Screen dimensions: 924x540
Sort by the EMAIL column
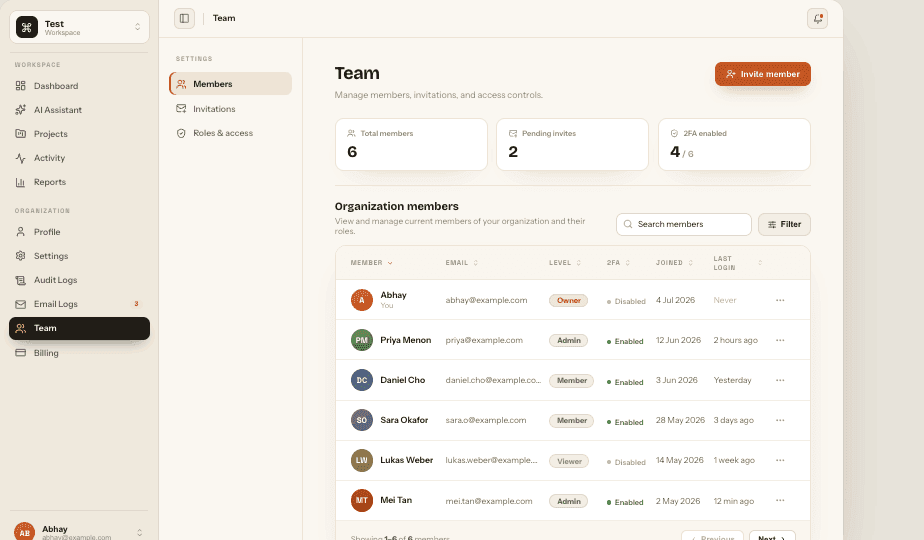tap(461, 263)
